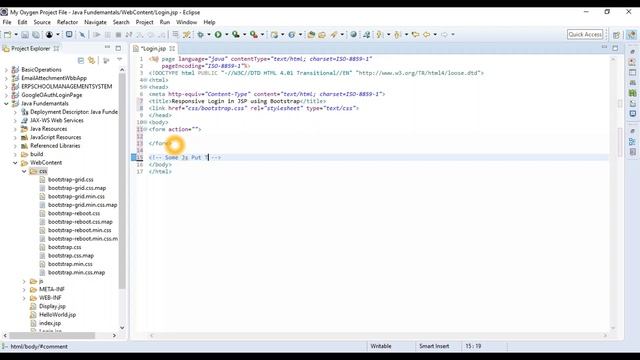
Task: Expand the BasicOperations project
Action: click(6, 70)
